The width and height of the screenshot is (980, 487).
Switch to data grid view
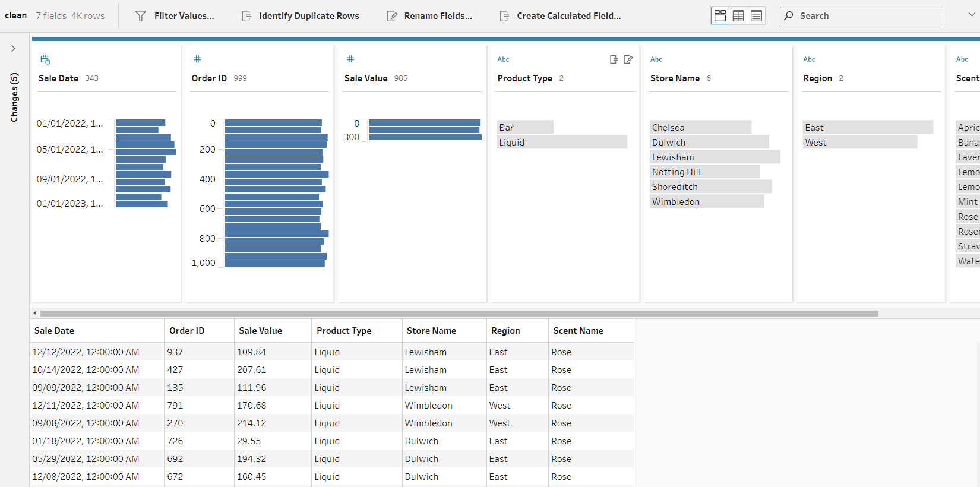pos(738,16)
